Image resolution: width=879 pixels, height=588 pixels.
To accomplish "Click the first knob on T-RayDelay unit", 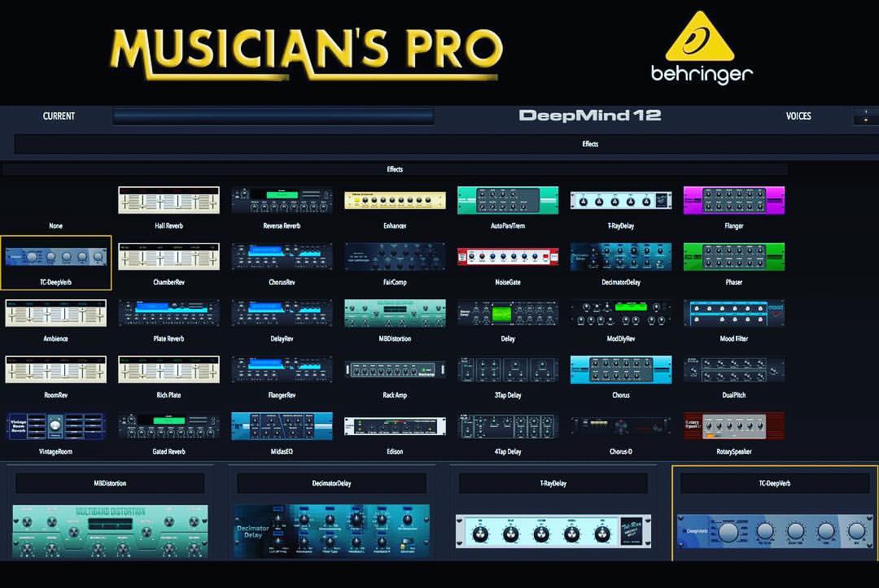I will (480, 534).
